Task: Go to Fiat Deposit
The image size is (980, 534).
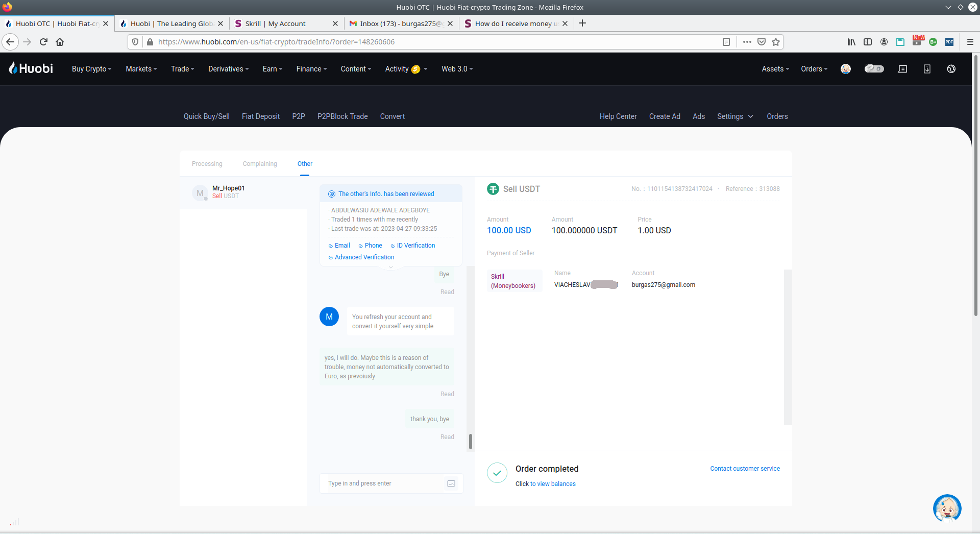Action: point(261,116)
